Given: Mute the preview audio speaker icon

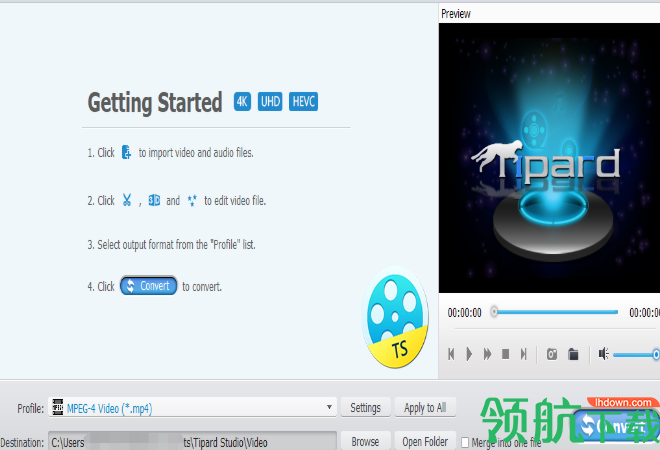Looking at the screenshot, I should 604,354.
